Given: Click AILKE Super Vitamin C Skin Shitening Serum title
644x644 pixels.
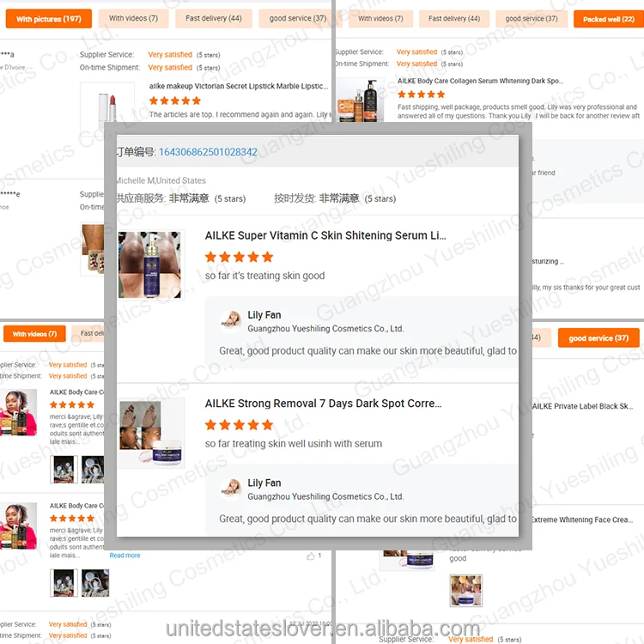Looking at the screenshot, I should click(x=325, y=235).
